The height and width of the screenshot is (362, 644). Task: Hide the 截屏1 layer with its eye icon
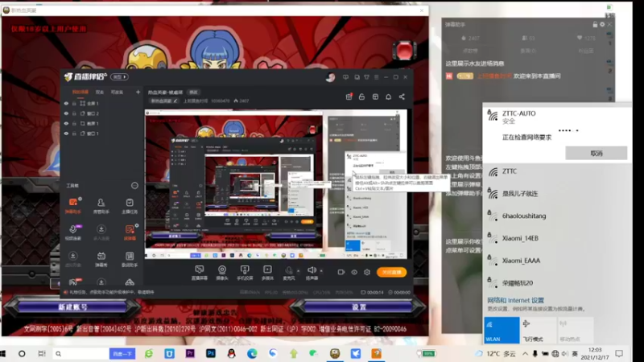[66, 123]
